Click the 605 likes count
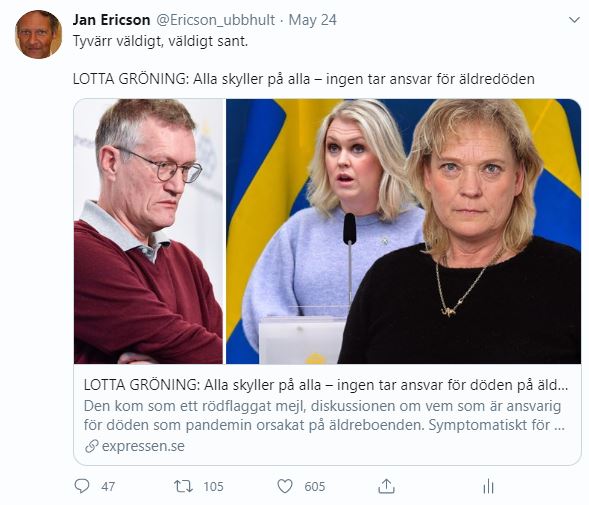589x505 pixels. 315,487
